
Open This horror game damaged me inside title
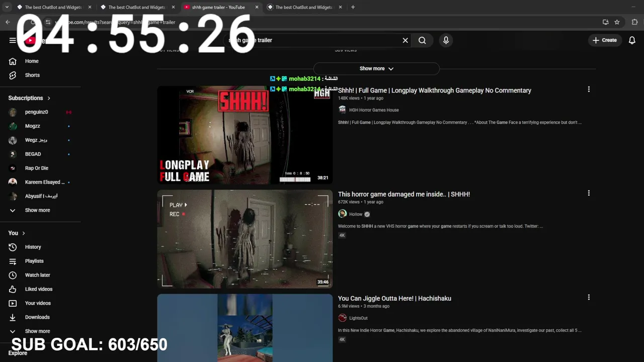(x=404, y=194)
